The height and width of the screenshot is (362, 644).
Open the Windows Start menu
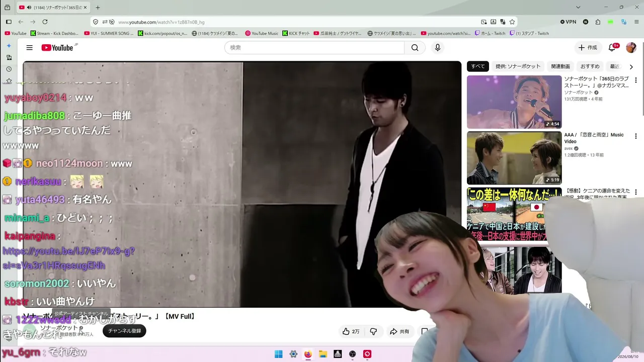pyautogui.click(x=278, y=354)
